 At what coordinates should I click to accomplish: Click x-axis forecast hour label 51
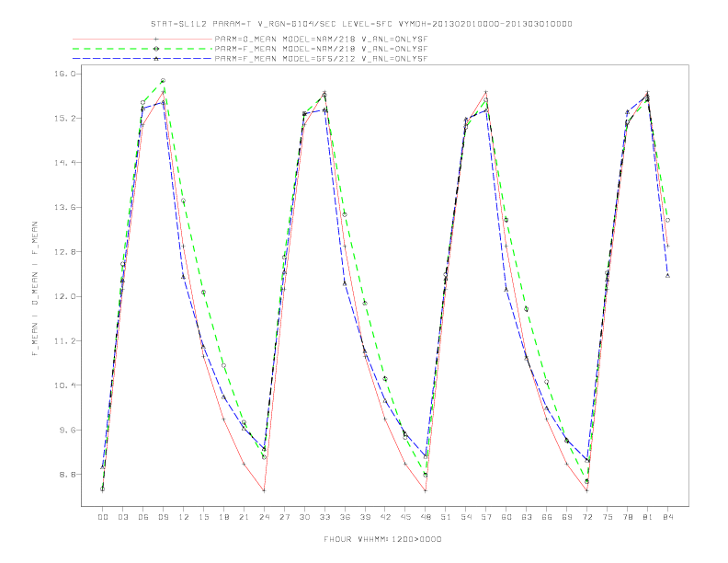[x=446, y=517]
